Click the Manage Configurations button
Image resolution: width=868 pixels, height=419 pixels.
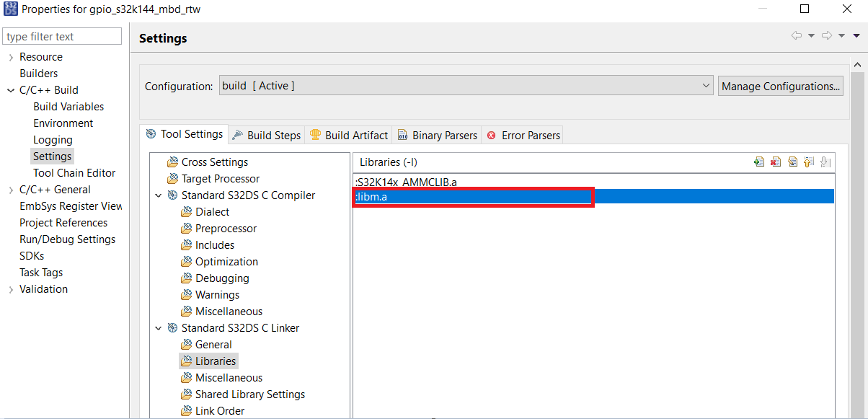click(x=780, y=85)
